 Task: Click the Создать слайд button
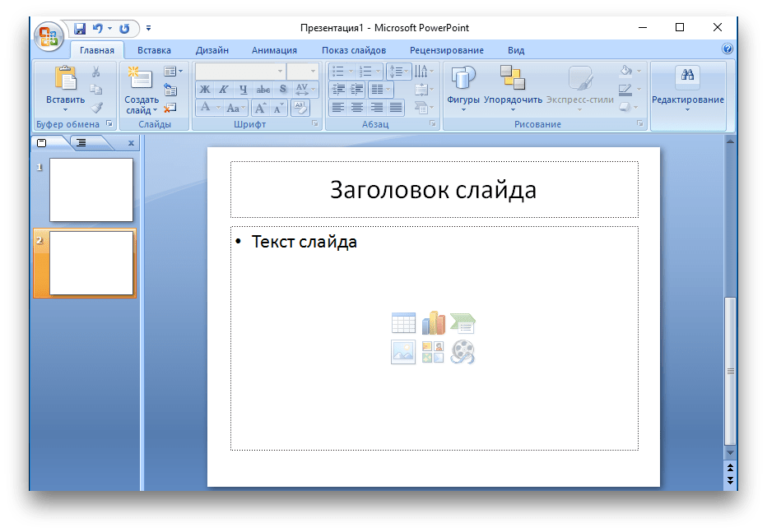[x=141, y=79]
